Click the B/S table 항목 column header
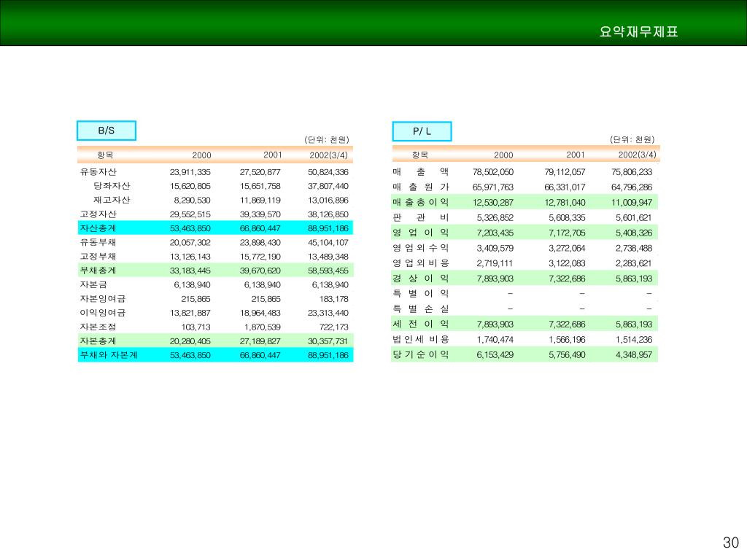The height and width of the screenshot is (560, 747). point(105,155)
